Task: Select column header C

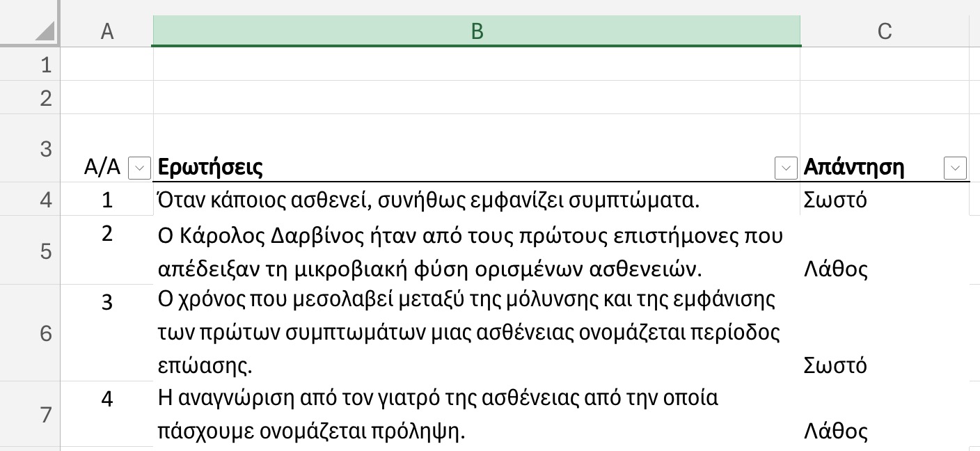Action: point(885,31)
